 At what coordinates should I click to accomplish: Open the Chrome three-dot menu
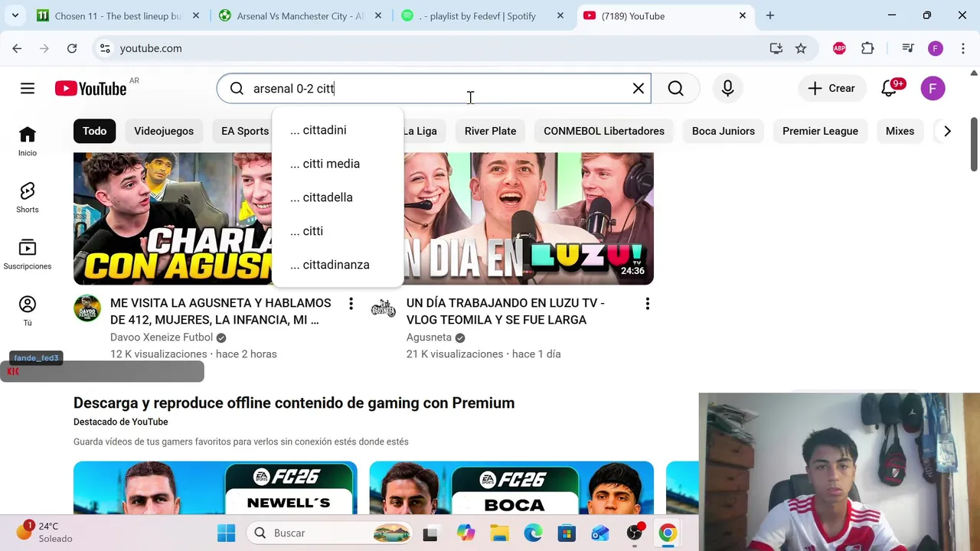click(962, 48)
